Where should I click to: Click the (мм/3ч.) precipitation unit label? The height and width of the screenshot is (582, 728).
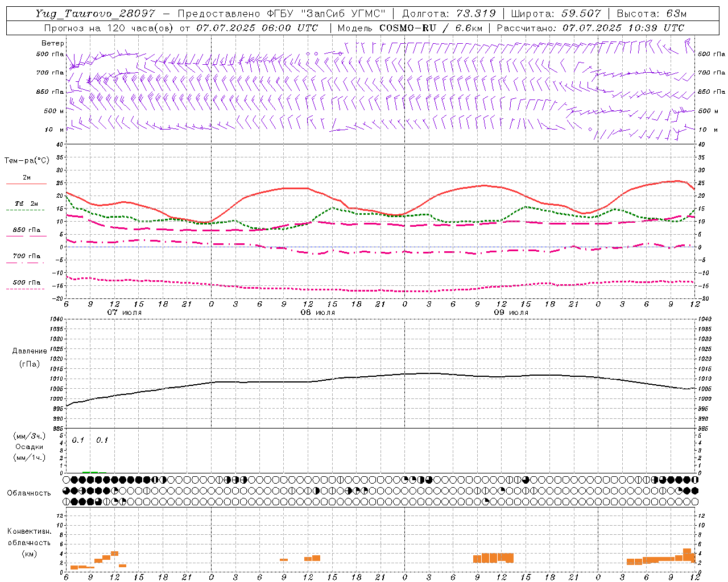(x=30, y=436)
